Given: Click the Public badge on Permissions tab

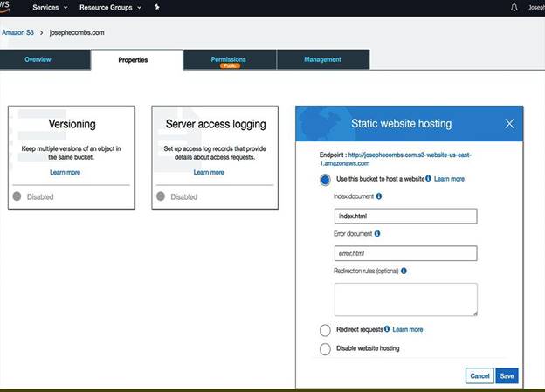Looking at the screenshot, I should coord(230,65).
